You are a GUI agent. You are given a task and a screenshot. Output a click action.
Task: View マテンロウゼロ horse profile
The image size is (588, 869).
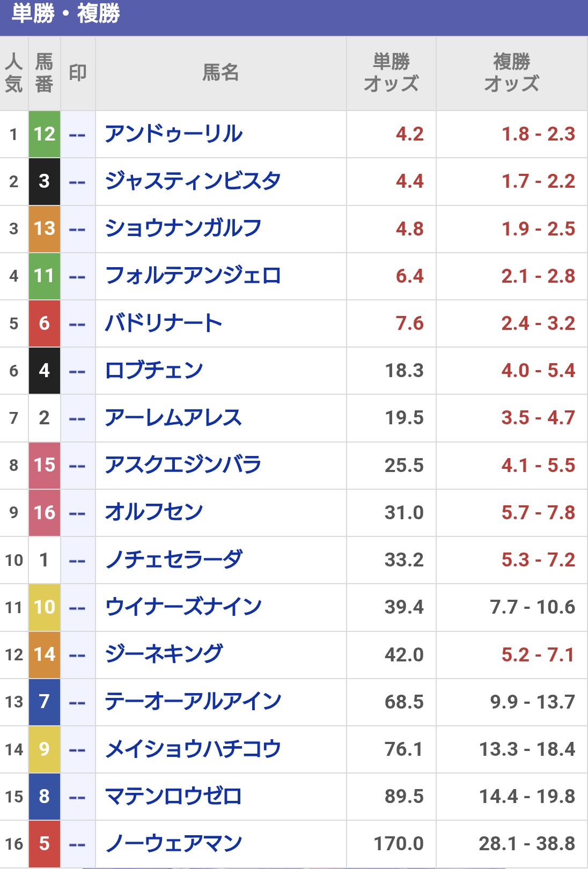tap(173, 796)
